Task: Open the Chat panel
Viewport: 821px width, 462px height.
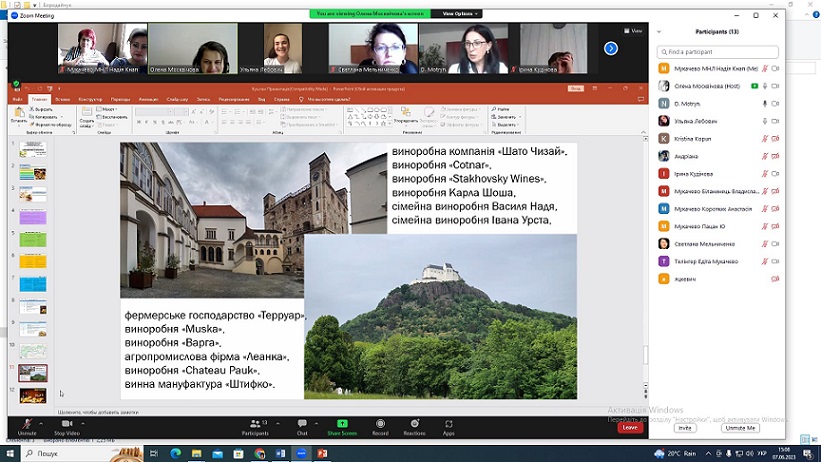Action: 302,426
